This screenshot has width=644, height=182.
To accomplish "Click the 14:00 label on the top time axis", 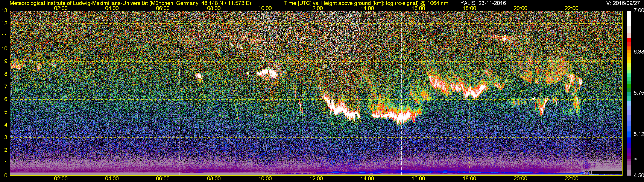I will (367, 8).
